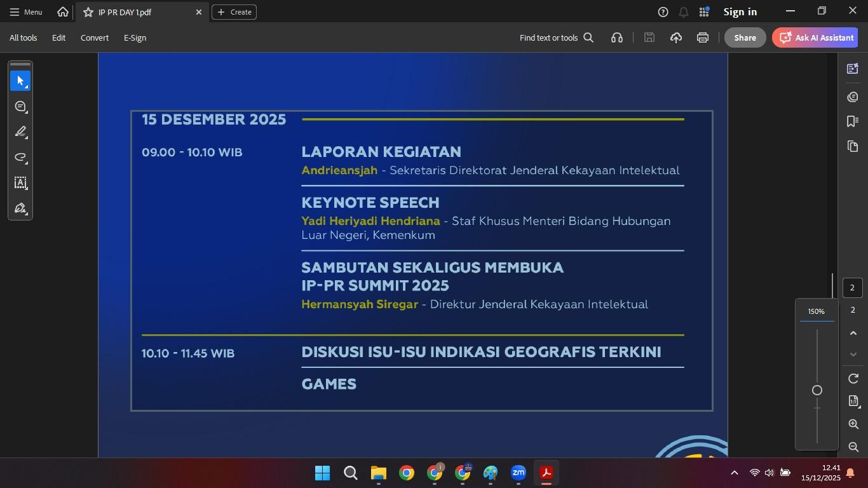Open the Convert menu
Image resolution: width=868 pixels, height=488 pixels.
(95, 38)
